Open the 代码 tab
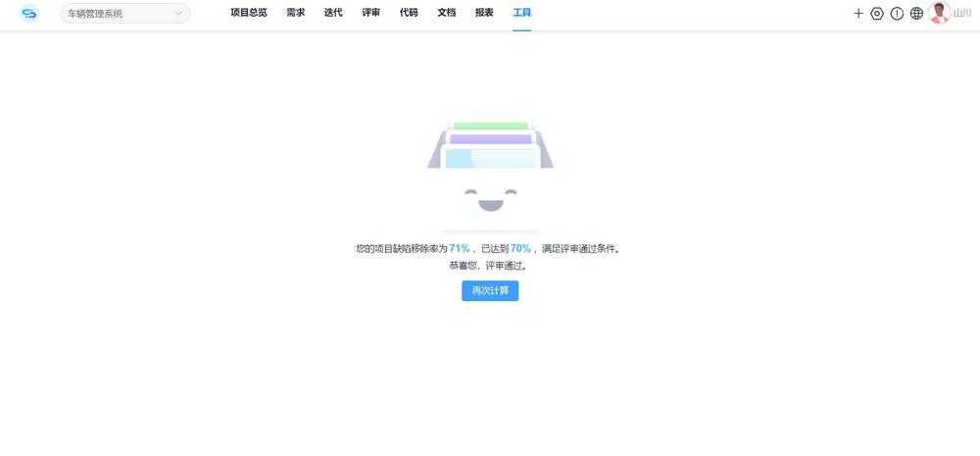980x456 pixels. [409, 13]
